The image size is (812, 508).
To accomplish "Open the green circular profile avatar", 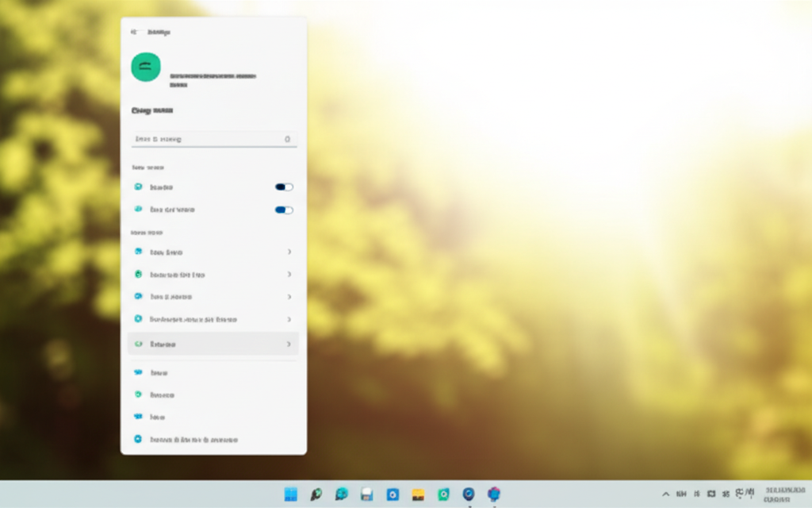I will pyautogui.click(x=145, y=67).
